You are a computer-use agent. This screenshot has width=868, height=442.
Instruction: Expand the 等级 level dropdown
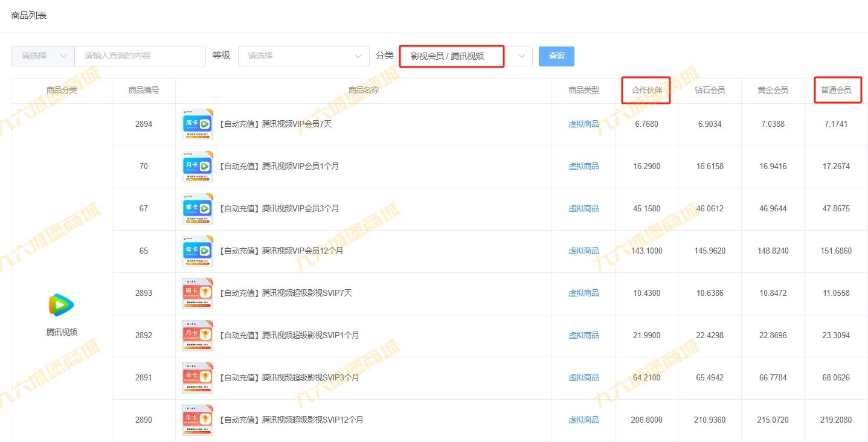(x=304, y=56)
